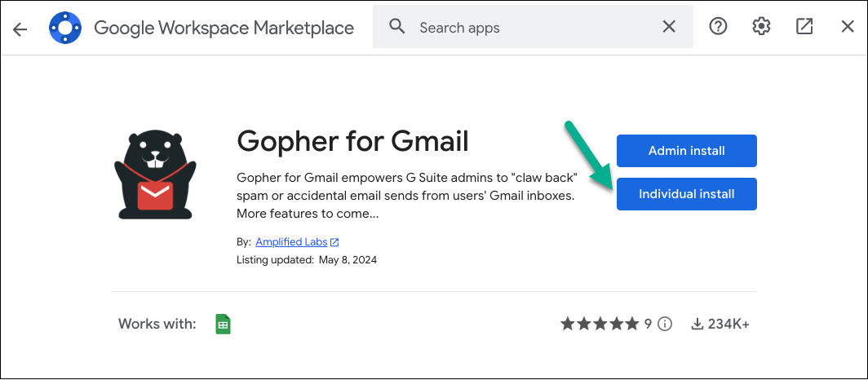Click the ratings info icon
This screenshot has width=868, height=380.
coord(665,324)
